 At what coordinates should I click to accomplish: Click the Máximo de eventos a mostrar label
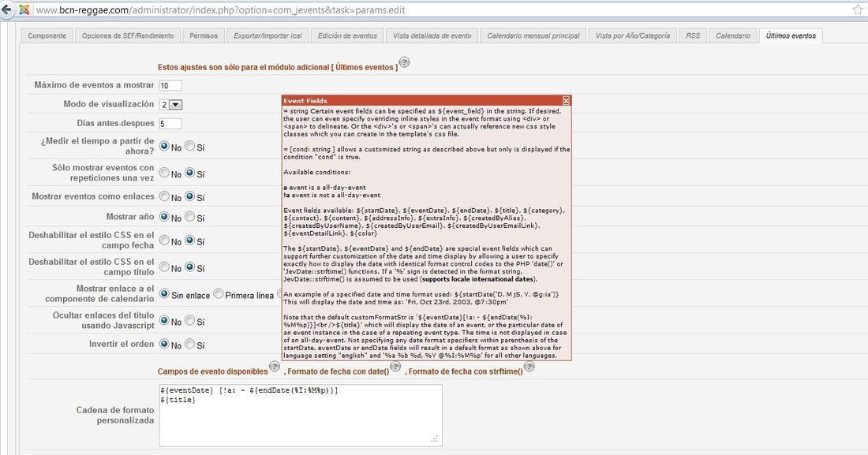[94, 84]
